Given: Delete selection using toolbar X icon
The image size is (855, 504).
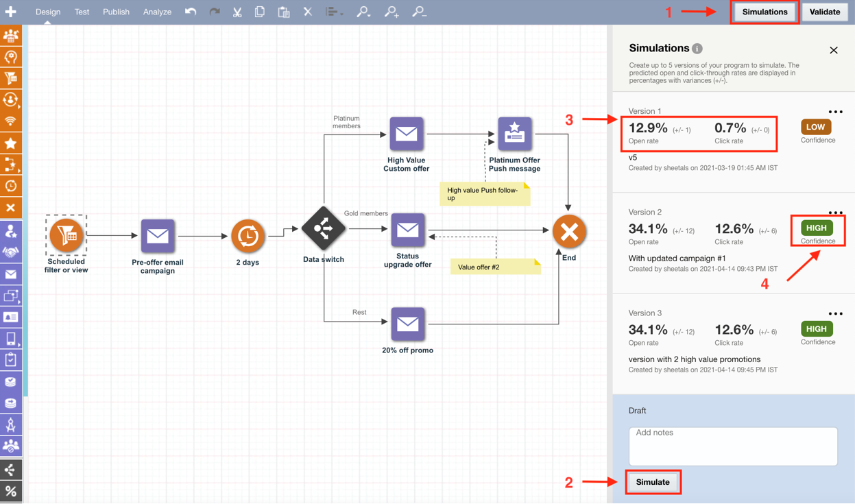Looking at the screenshot, I should coord(307,12).
